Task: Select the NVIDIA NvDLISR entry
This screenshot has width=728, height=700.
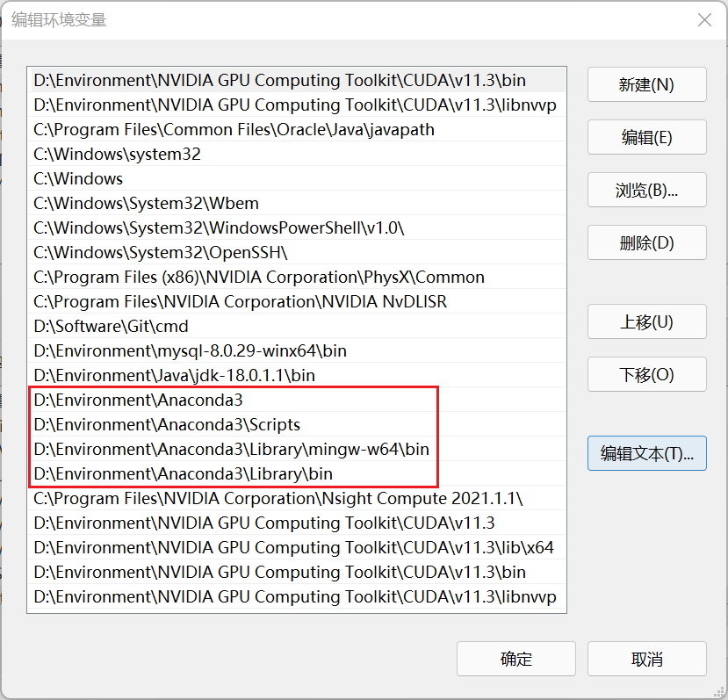Action: pos(297,302)
